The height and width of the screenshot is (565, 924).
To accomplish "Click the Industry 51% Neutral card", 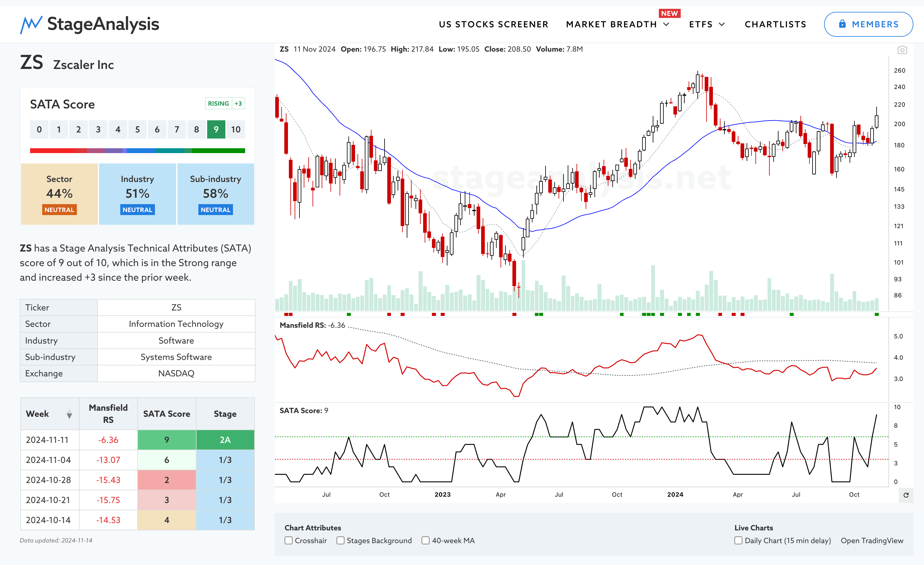I will point(137,194).
